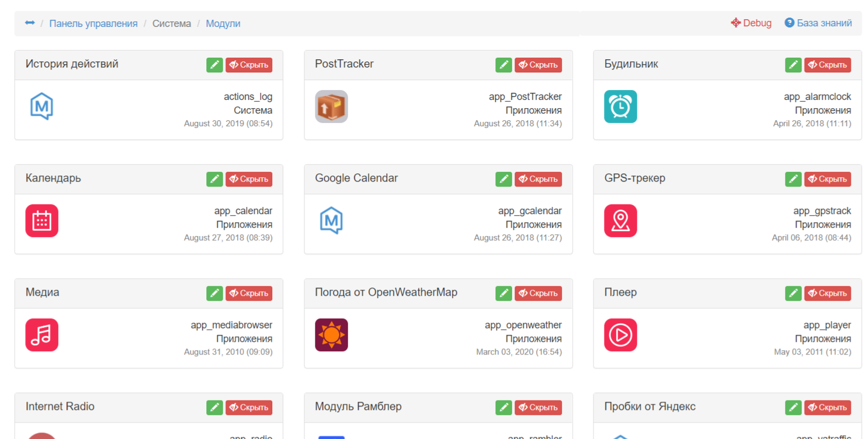Go to Модули breadcrumb link
Screen dimensions: 868x439
pos(223,24)
